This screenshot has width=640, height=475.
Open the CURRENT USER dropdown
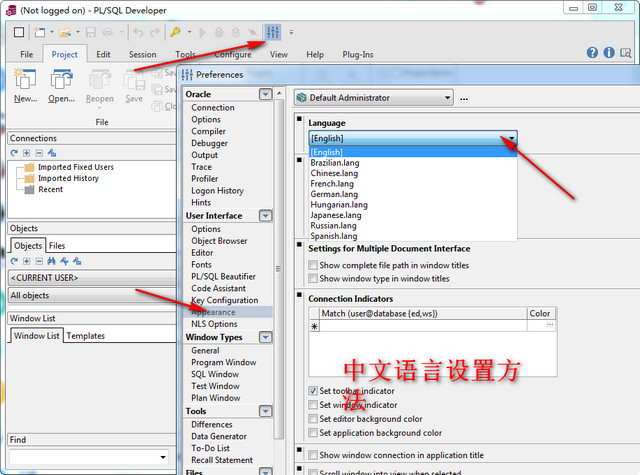pos(92,278)
